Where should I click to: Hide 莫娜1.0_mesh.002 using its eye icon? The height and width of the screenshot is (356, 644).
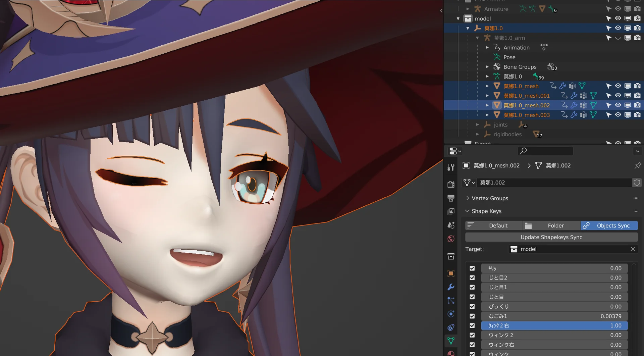coord(618,105)
